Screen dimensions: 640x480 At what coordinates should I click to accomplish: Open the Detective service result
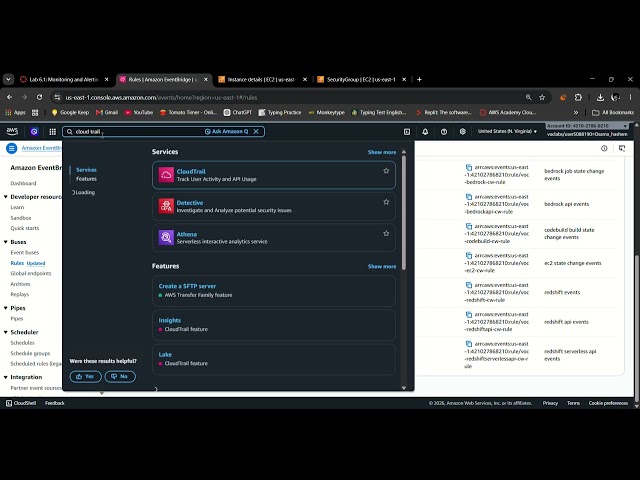pyautogui.click(x=274, y=206)
